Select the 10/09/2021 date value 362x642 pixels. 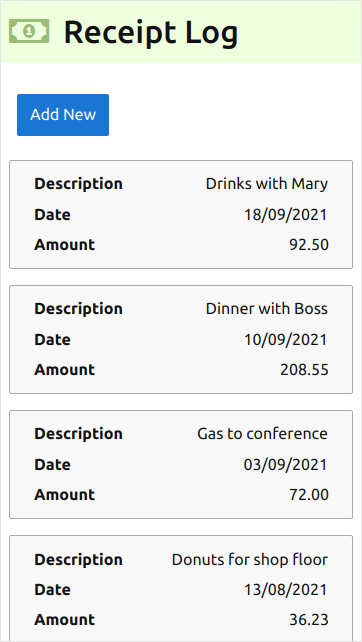tap(285, 339)
